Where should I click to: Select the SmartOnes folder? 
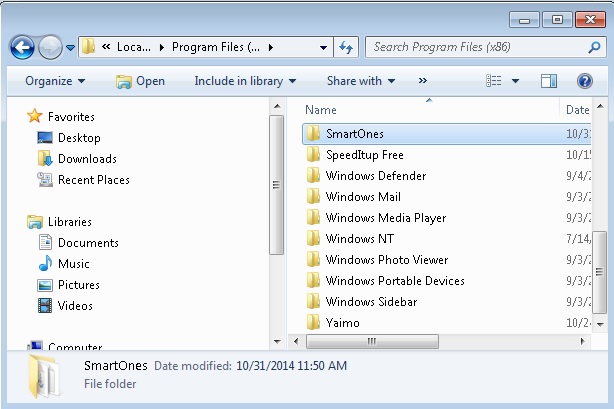[446, 134]
